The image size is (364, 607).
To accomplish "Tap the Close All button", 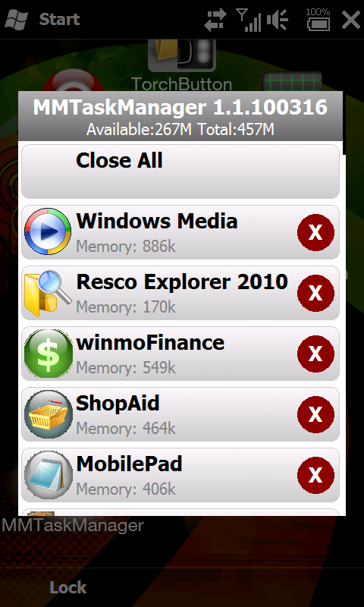I will pos(180,171).
